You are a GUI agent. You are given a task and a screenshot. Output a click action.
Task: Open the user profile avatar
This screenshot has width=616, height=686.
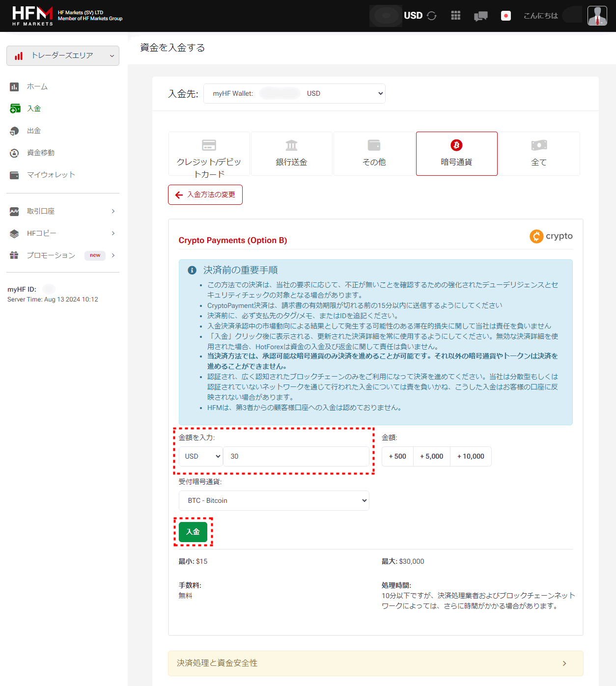click(597, 16)
